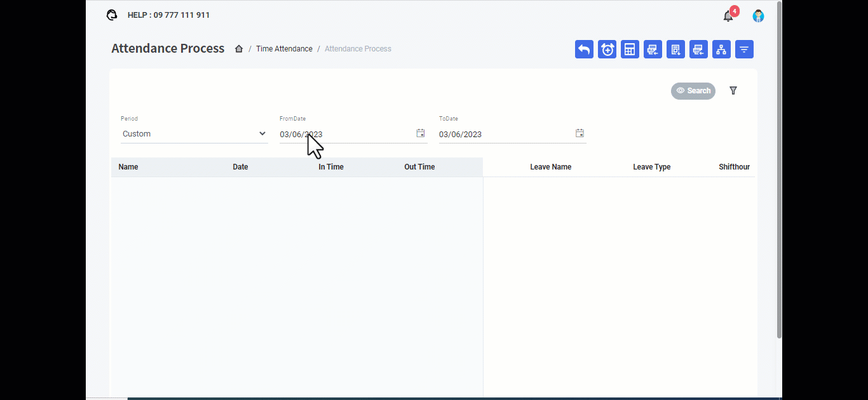
Task: Click the XLS icon beside the hierarchy icon
Action: click(x=698, y=50)
